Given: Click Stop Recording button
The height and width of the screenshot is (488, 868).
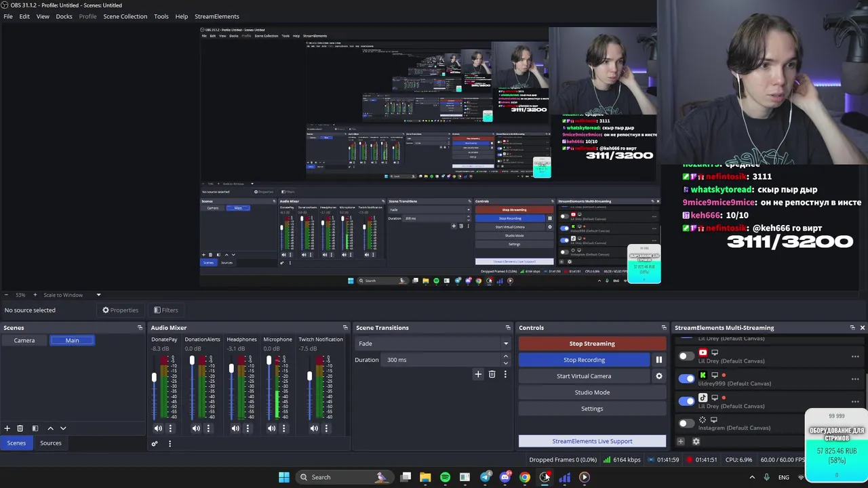Looking at the screenshot, I should 584,360.
